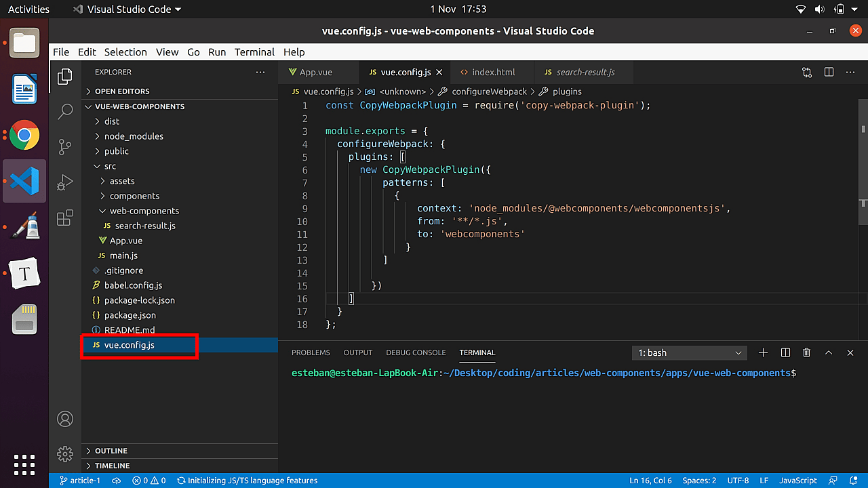Expand the Outline section
Viewport: 868px width, 488px height.
(x=110, y=451)
